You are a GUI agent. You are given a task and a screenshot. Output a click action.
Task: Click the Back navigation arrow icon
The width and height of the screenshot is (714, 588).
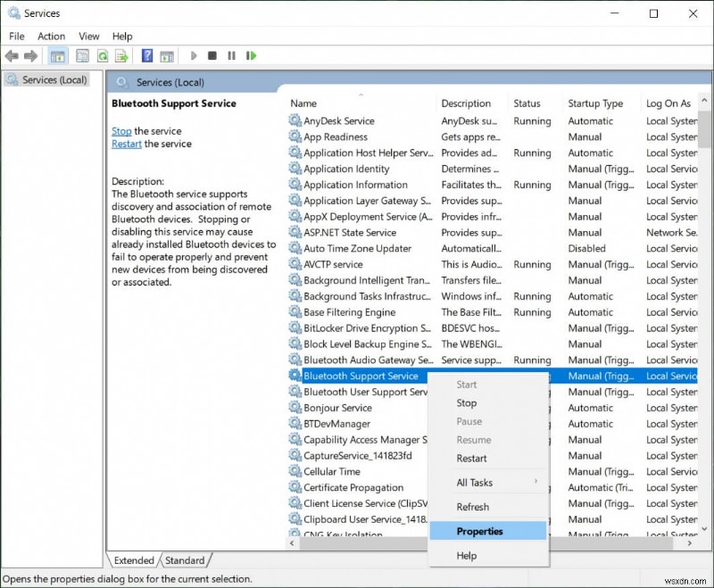(x=12, y=55)
